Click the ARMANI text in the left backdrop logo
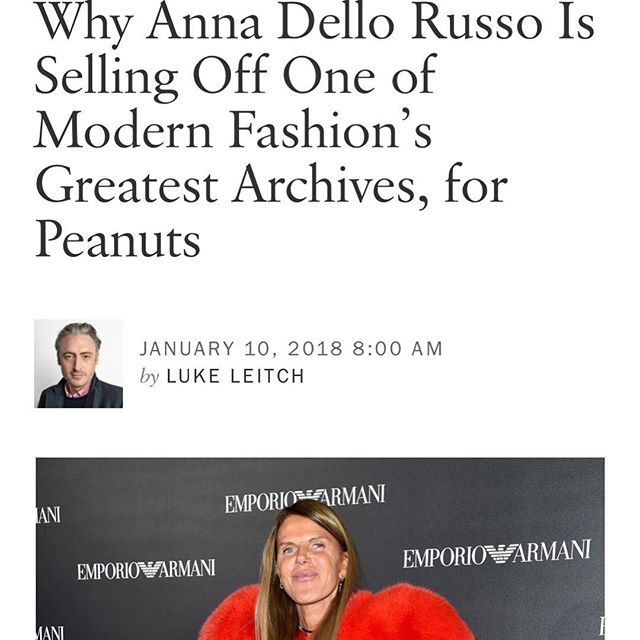 tap(187, 568)
